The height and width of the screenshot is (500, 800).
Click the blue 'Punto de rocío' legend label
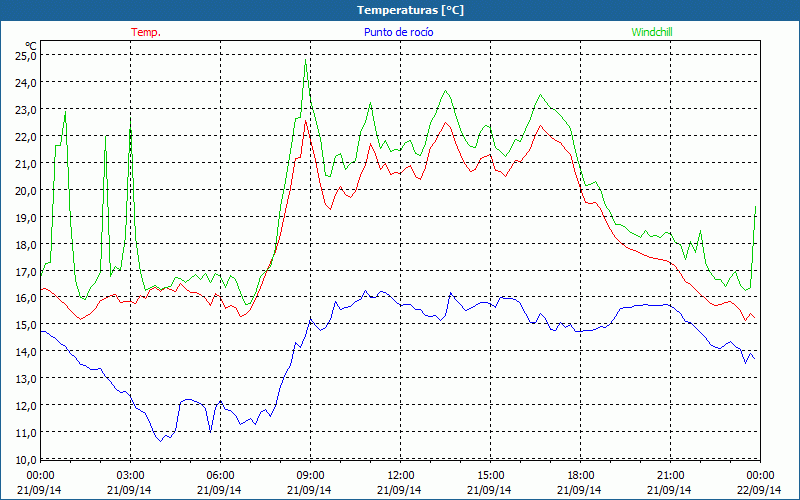click(x=398, y=32)
